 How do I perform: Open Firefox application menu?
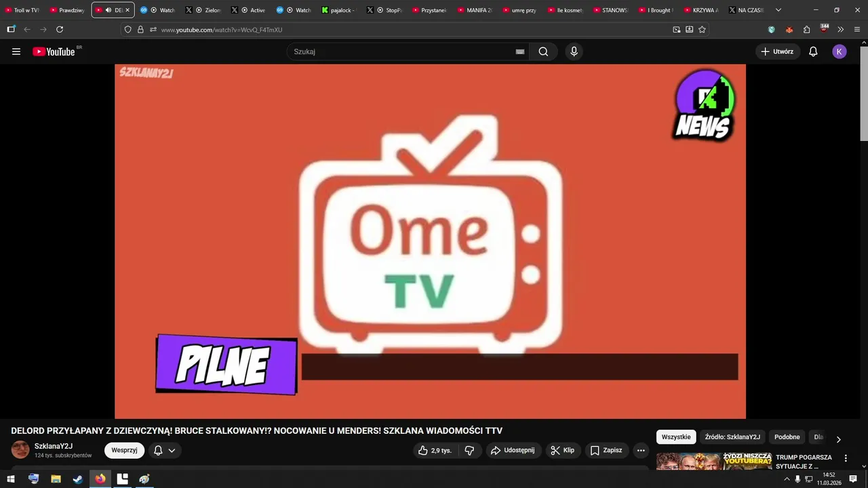(857, 29)
